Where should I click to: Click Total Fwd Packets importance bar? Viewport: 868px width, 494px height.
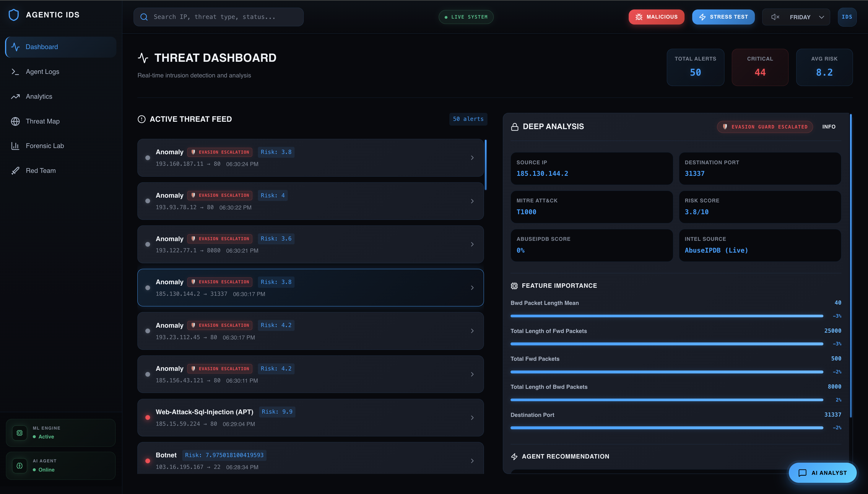click(x=667, y=372)
